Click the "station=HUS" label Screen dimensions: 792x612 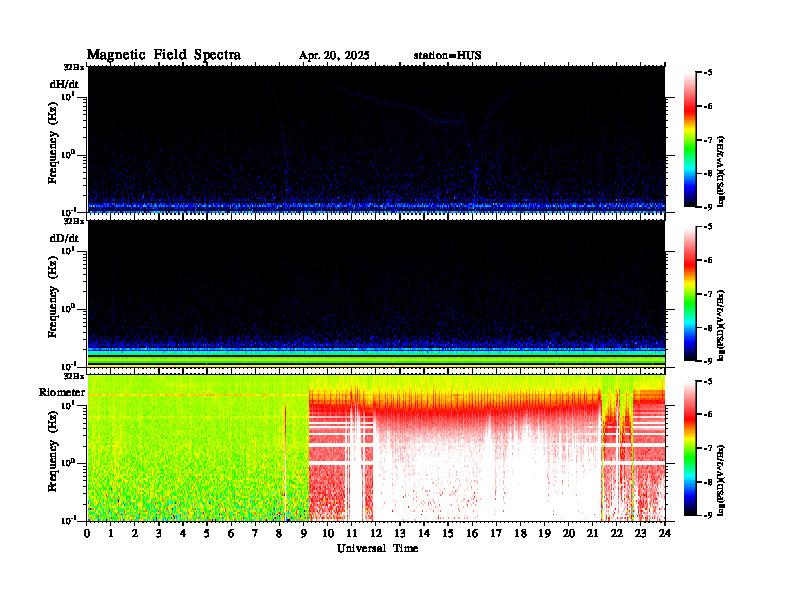click(447, 56)
